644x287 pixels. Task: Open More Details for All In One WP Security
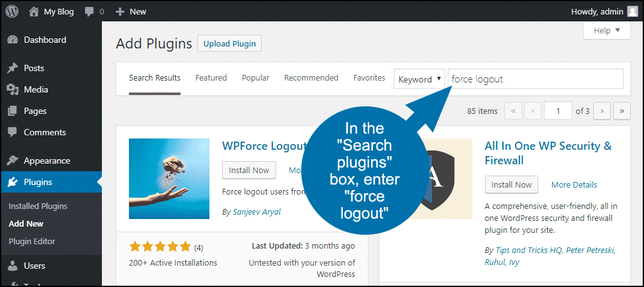coord(574,184)
